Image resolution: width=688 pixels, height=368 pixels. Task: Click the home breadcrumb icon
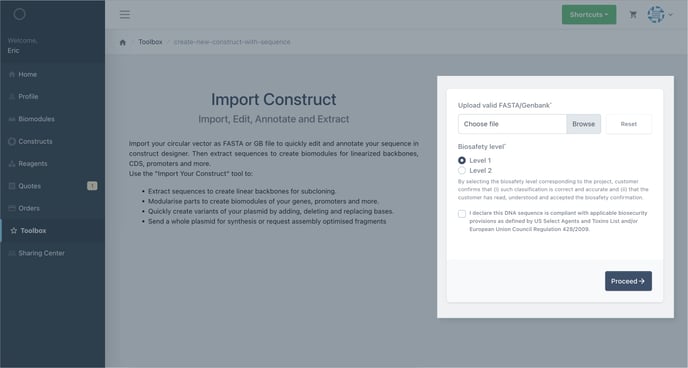click(122, 43)
